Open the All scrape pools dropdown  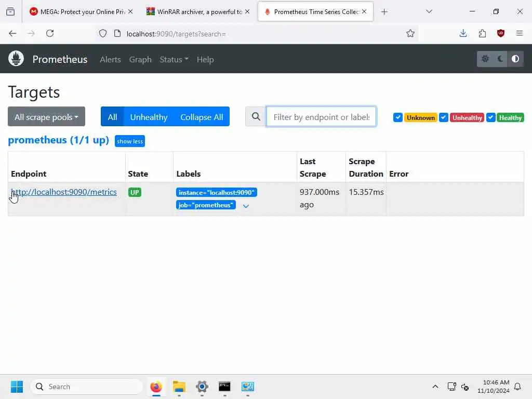pos(46,117)
